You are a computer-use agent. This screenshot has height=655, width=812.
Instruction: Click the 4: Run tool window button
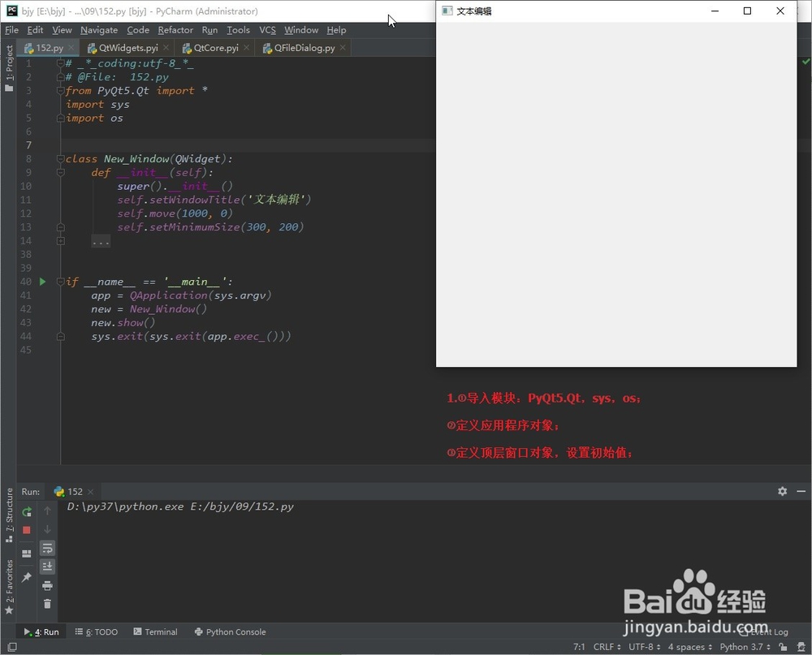coord(41,631)
